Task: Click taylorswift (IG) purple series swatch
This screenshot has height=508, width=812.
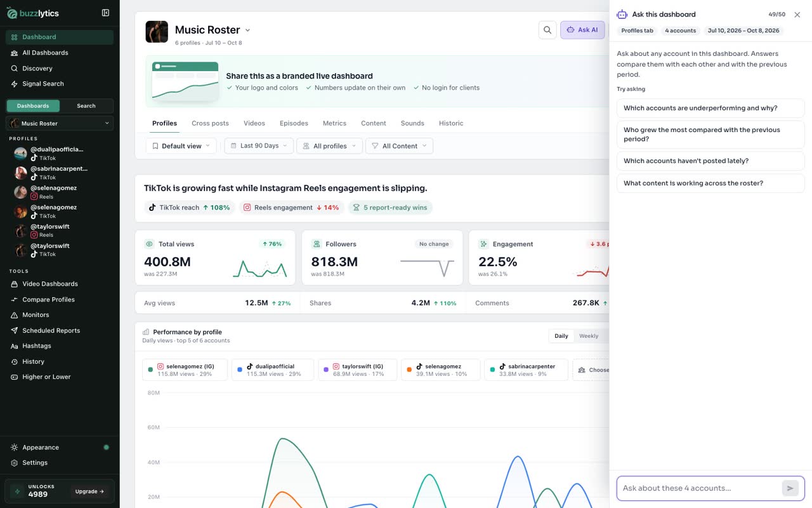Action: 326,370
